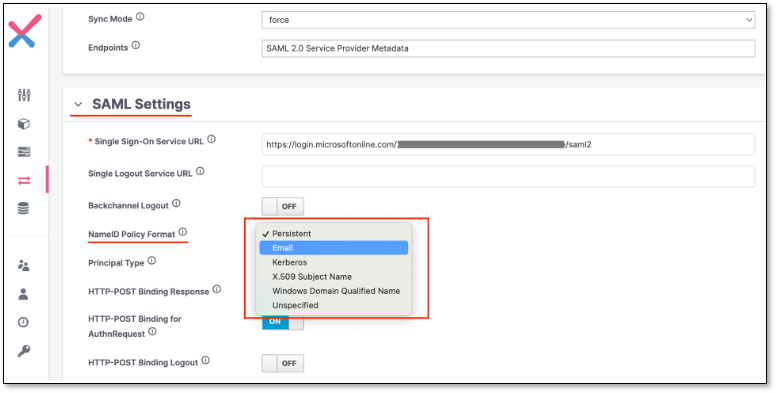Image resolution: width=776 pixels, height=393 pixels.
Task: Click info icon for HTTP-POST Binding for AuthnRequest
Action: (152, 332)
